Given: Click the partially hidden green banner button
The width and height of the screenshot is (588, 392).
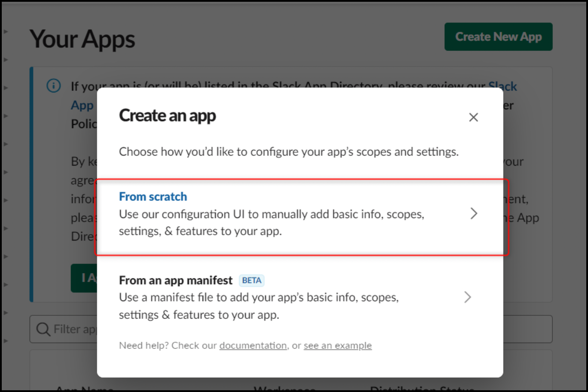Looking at the screenshot, I should (84, 278).
